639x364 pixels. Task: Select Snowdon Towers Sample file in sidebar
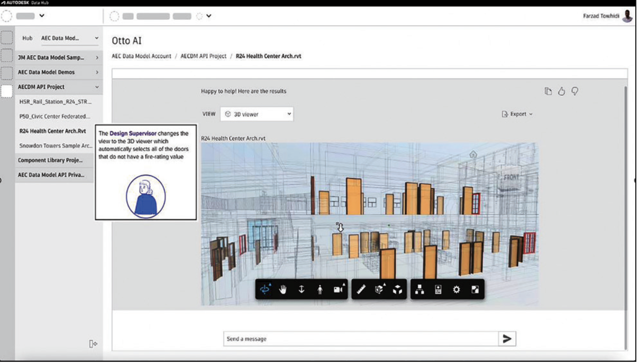[x=54, y=145]
